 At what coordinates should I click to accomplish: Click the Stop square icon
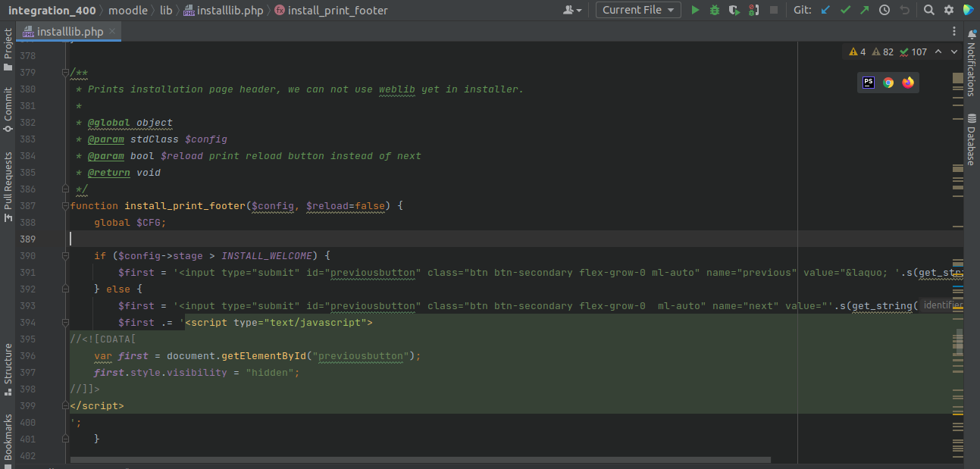click(x=774, y=10)
